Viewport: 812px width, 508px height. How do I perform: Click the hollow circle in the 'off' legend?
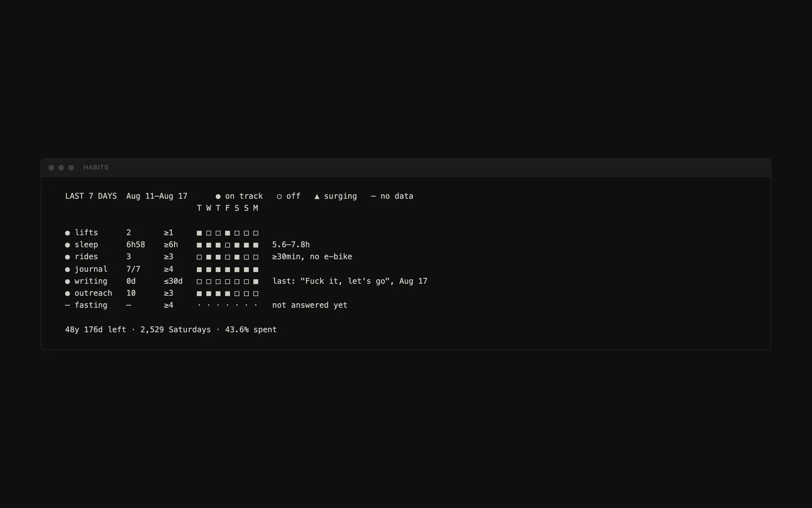(279, 197)
